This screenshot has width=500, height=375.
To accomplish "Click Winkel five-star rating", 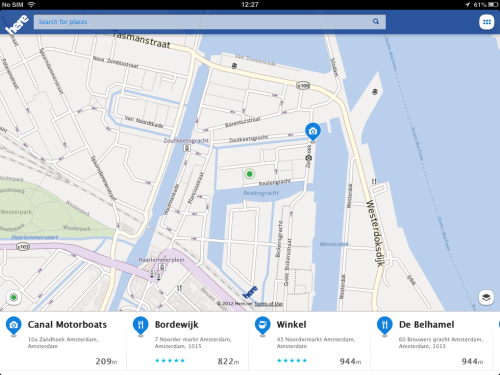I will [x=292, y=361].
